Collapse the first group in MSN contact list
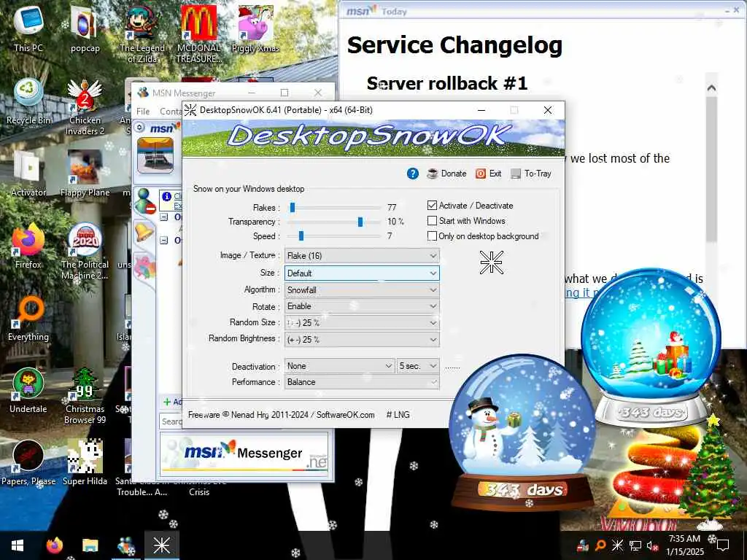 164,217
